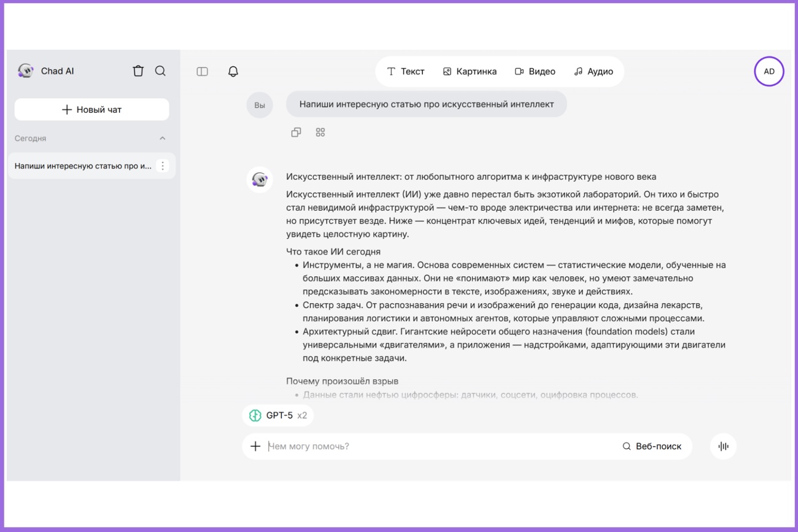Open the GPT-5 model selector

coord(278,416)
